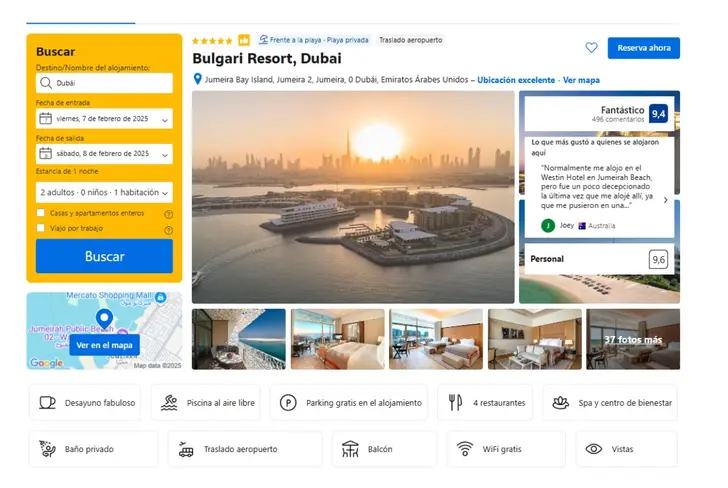Click the destination field containing Dubái
Image resolution: width=728 pixels, height=488 pixels.
[x=104, y=83]
